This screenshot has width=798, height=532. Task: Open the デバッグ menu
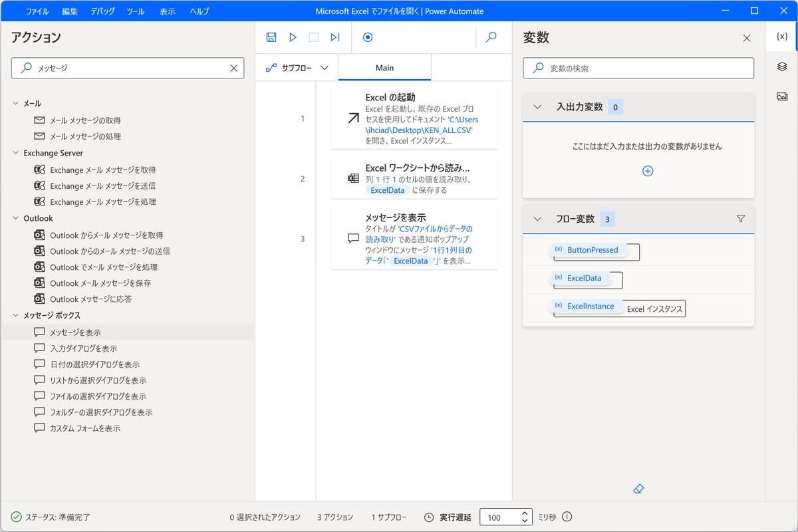click(x=102, y=11)
